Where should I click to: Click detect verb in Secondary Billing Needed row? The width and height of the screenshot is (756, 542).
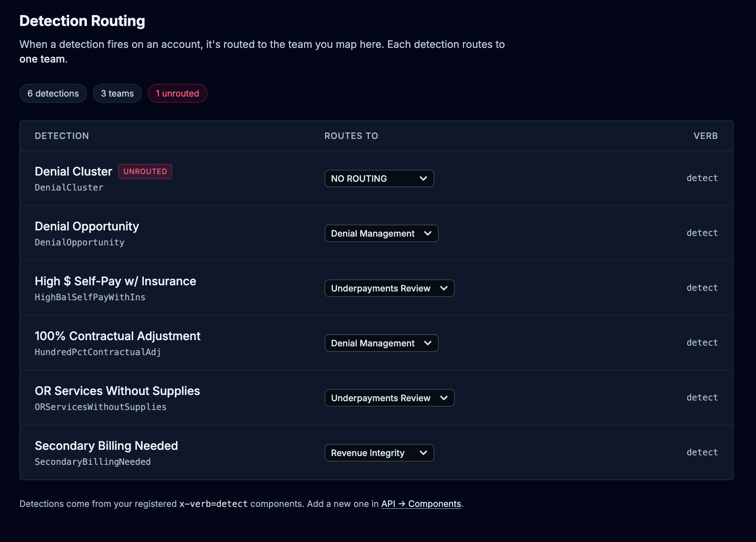tap(702, 452)
